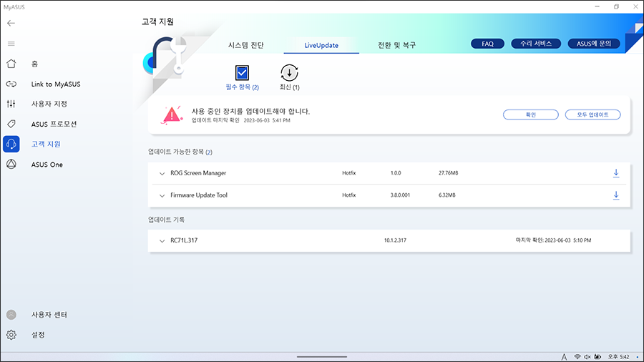Click the 모두 업데이트 button
Viewport: 644px width, 362px height.
tap(592, 114)
